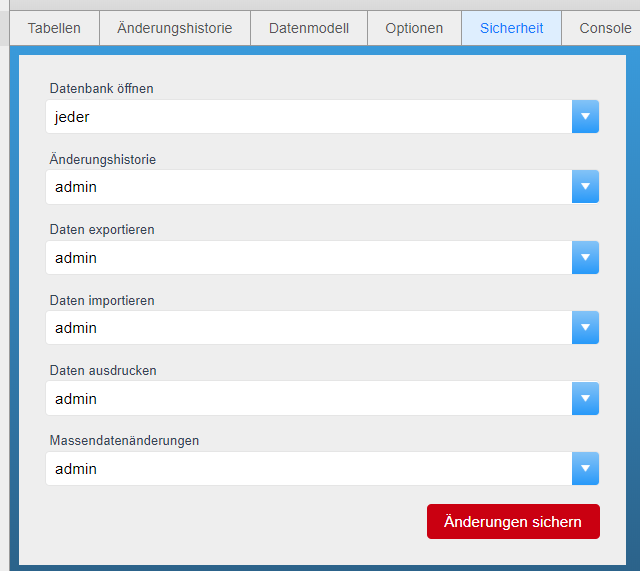Click the blue arrow for Massendatenänderungen
This screenshot has width=640, height=571.
pos(585,469)
